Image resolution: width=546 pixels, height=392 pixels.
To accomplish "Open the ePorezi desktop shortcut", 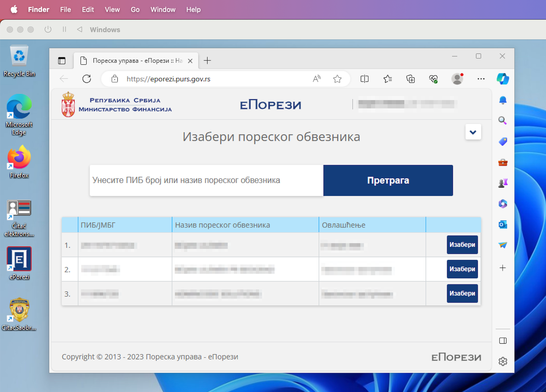I will click(19, 263).
